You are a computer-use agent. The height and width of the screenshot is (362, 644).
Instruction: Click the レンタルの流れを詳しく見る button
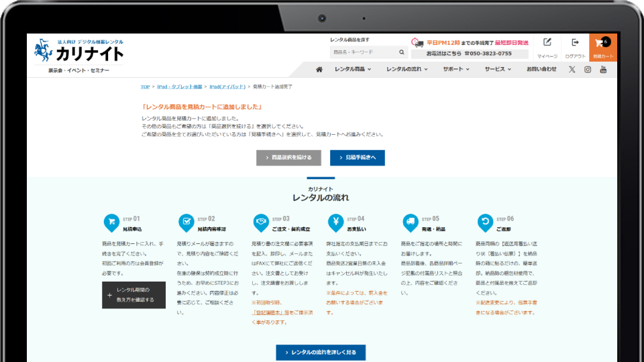[321, 353]
